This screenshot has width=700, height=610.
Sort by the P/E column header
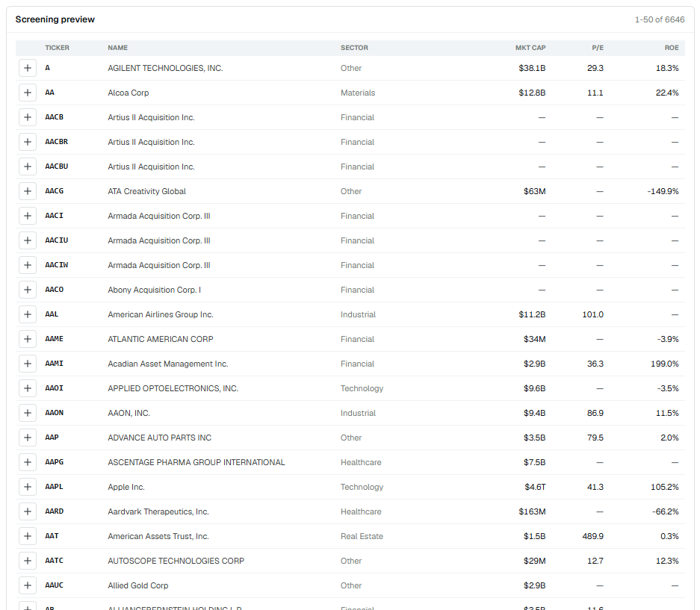[x=598, y=48]
